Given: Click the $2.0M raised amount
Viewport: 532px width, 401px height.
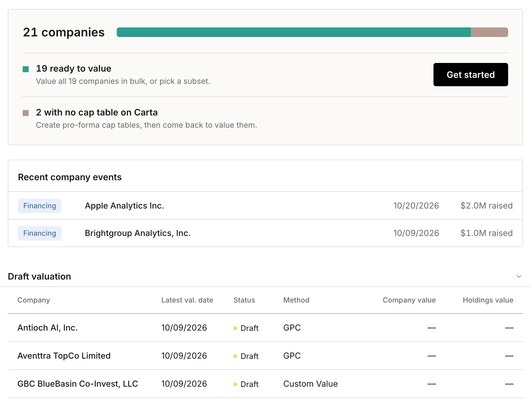Looking at the screenshot, I should 487,206.
